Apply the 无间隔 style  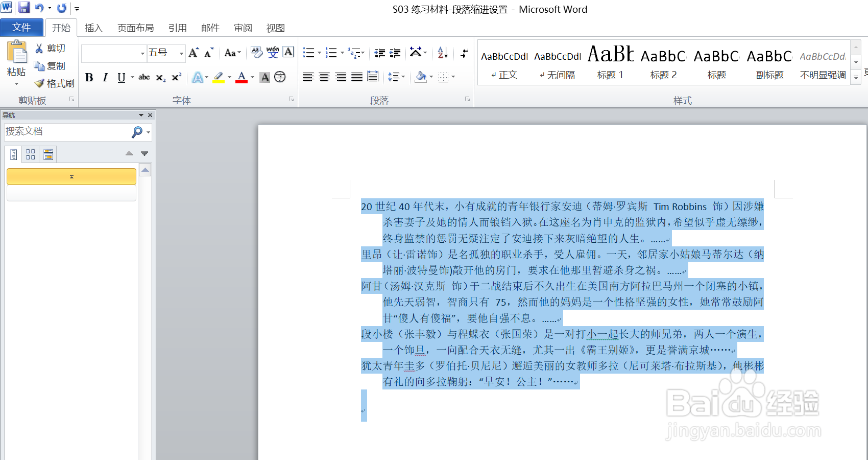click(558, 63)
